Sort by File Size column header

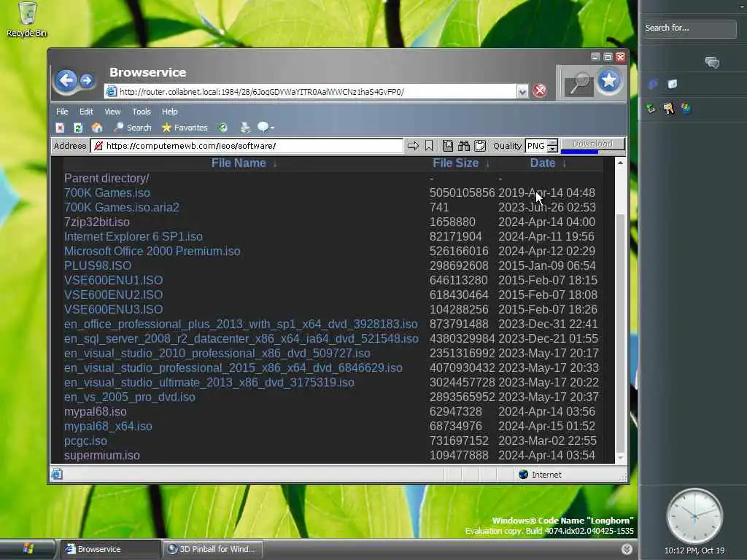coord(455,163)
